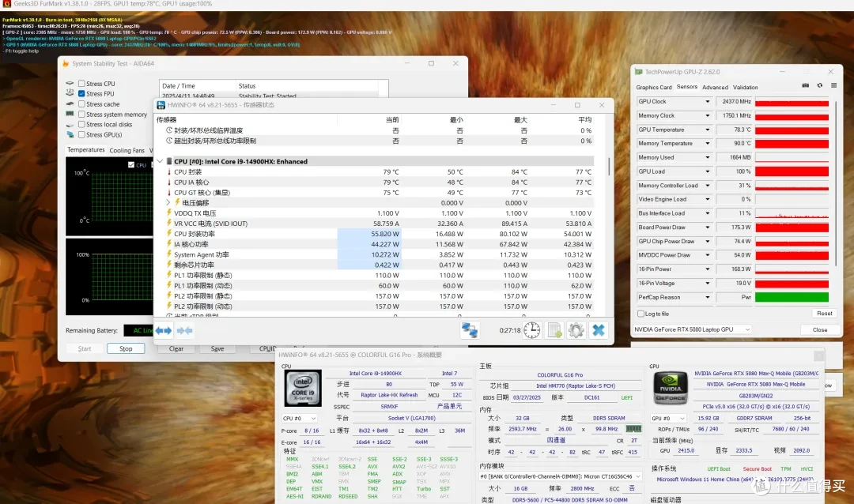Click the lightning icon beside VDDQ TX 电压

coord(169,213)
